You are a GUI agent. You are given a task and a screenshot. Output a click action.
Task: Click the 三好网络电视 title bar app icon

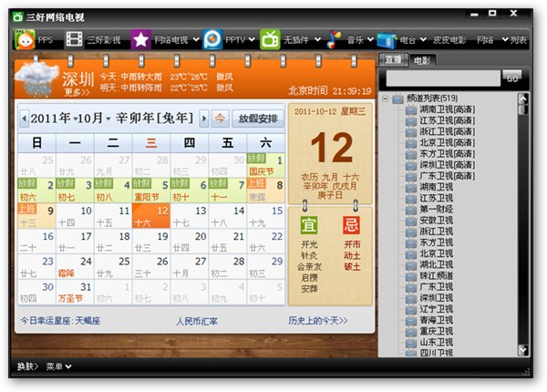point(18,16)
